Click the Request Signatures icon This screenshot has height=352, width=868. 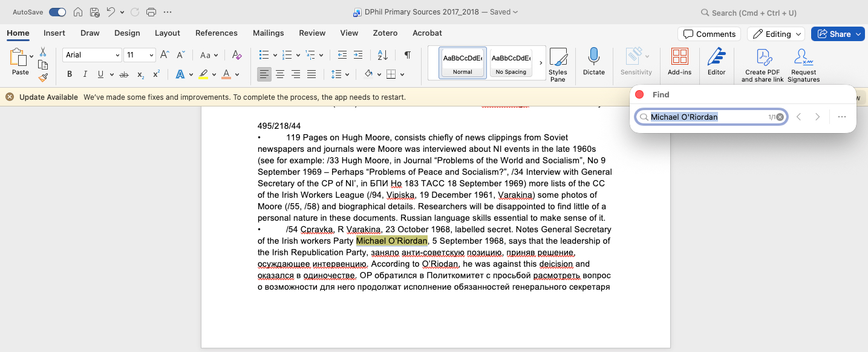pos(803,58)
